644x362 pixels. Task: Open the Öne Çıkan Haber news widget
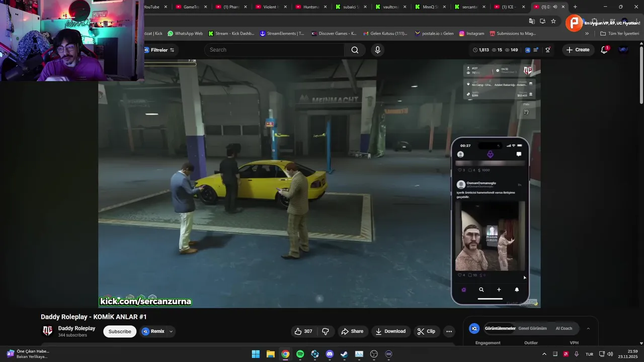[x=29, y=354]
